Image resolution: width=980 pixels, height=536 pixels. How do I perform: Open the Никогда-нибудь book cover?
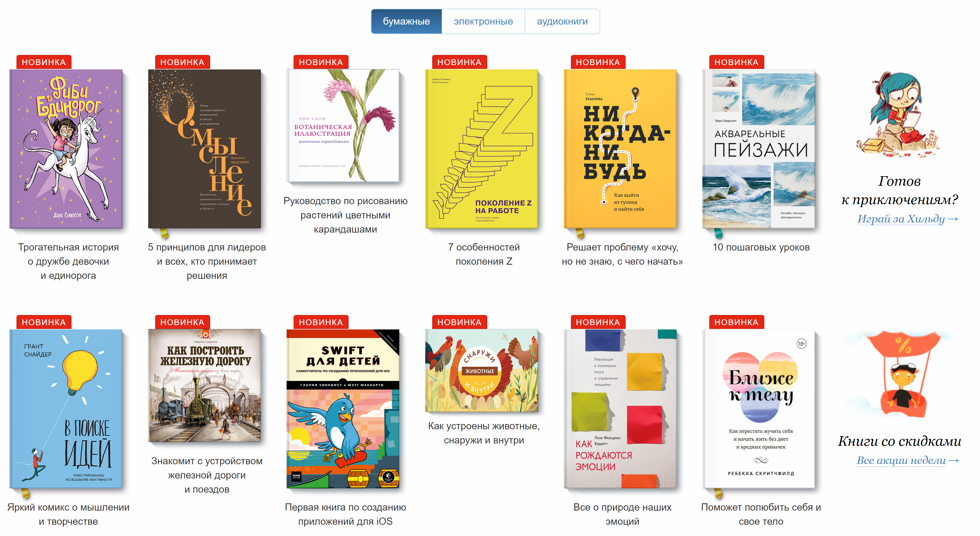(x=620, y=149)
